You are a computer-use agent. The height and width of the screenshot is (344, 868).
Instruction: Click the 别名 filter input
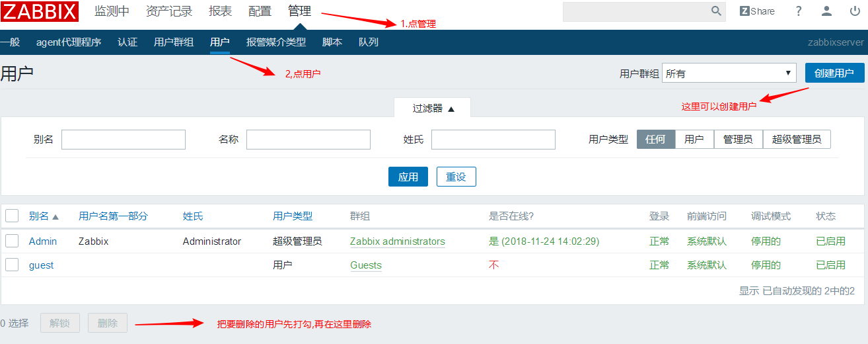(124, 140)
